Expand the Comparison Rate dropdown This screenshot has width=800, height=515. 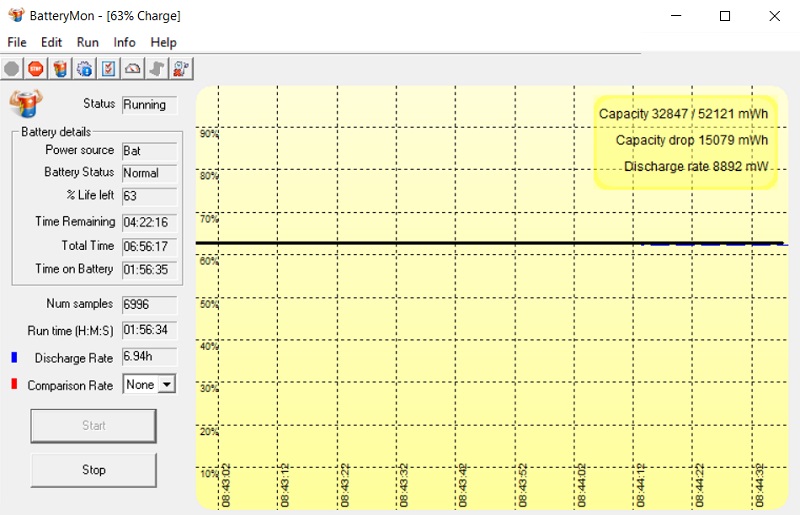166,384
